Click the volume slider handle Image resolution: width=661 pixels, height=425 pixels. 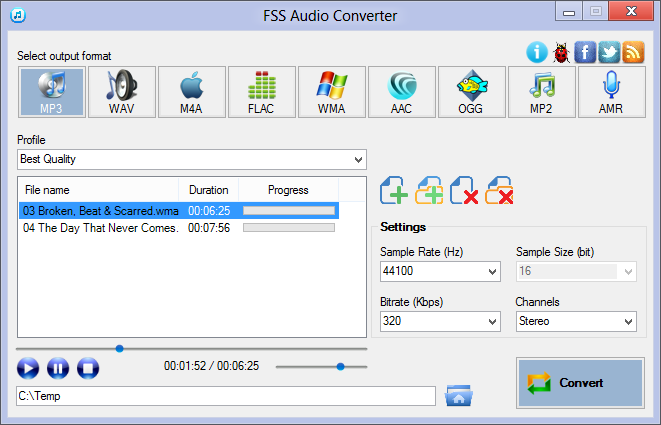[340, 367]
